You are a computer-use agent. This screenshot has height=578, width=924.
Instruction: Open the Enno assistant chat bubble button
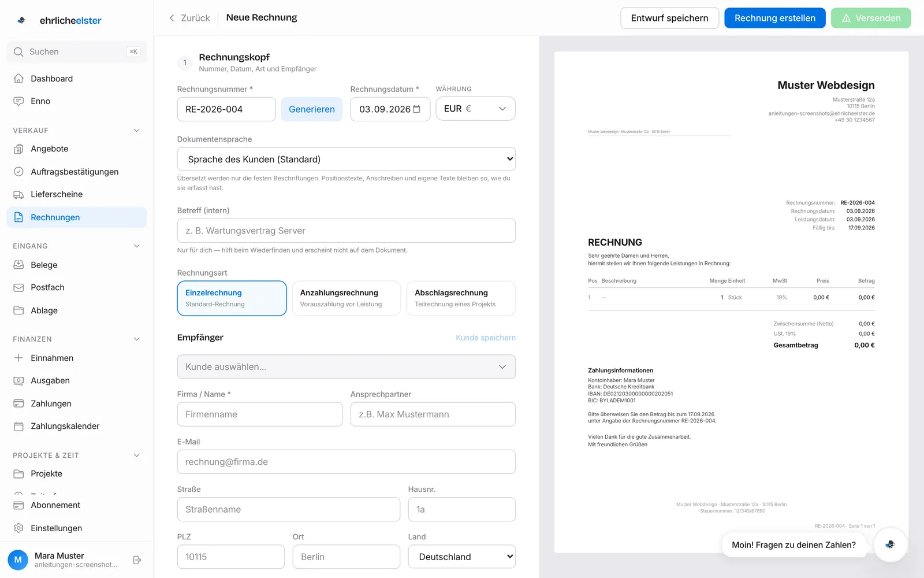pyautogui.click(x=890, y=544)
